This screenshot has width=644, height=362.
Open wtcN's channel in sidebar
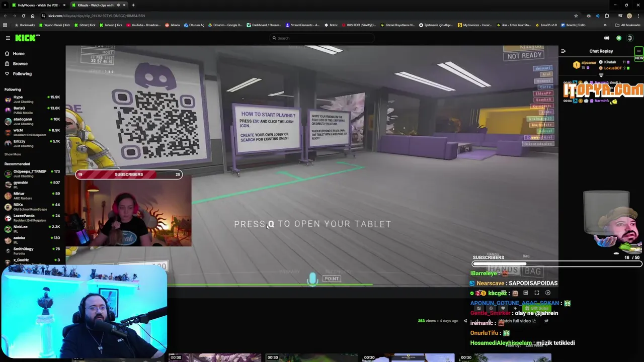(32, 132)
